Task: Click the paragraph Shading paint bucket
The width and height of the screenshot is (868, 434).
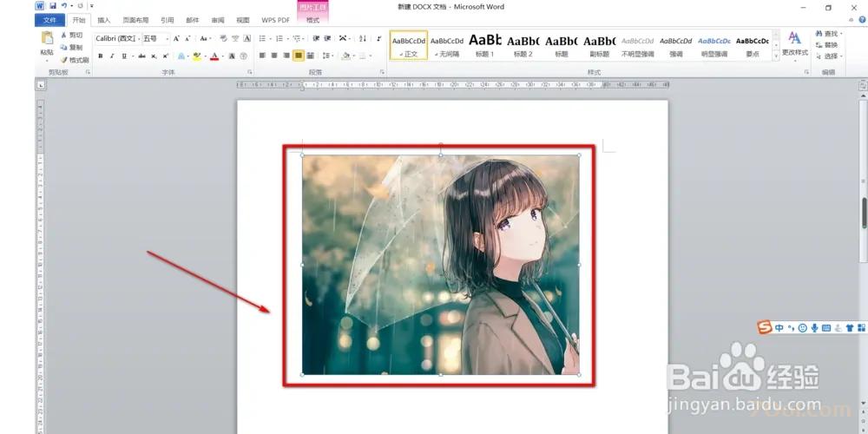Action: [346, 56]
